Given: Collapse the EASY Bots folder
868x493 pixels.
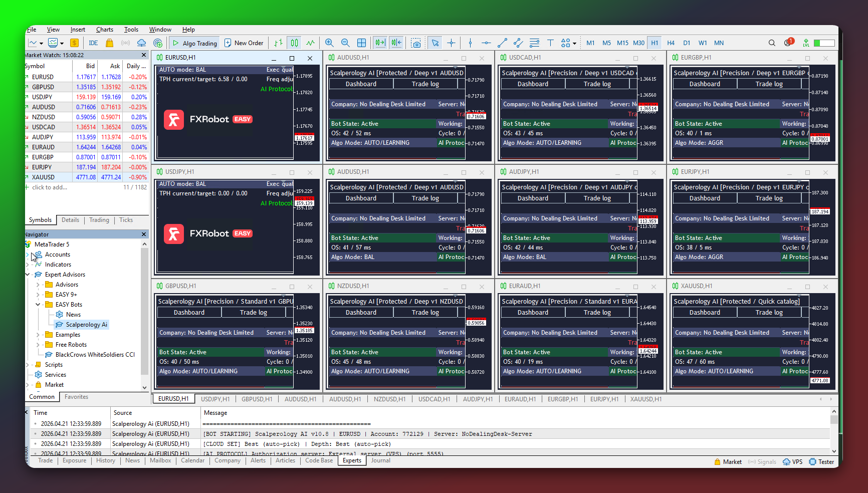Looking at the screenshot, I should (x=37, y=304).
